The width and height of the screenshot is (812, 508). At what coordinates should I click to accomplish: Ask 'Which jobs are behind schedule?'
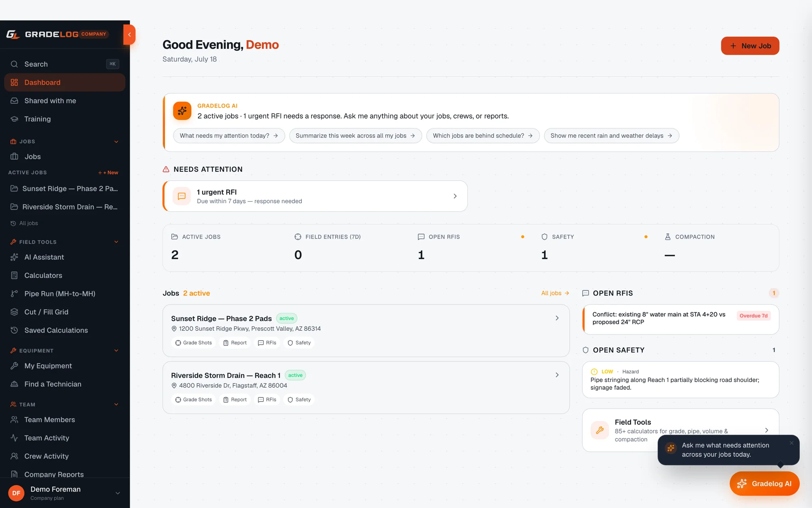pyautogui.click(x=483, y=136)
